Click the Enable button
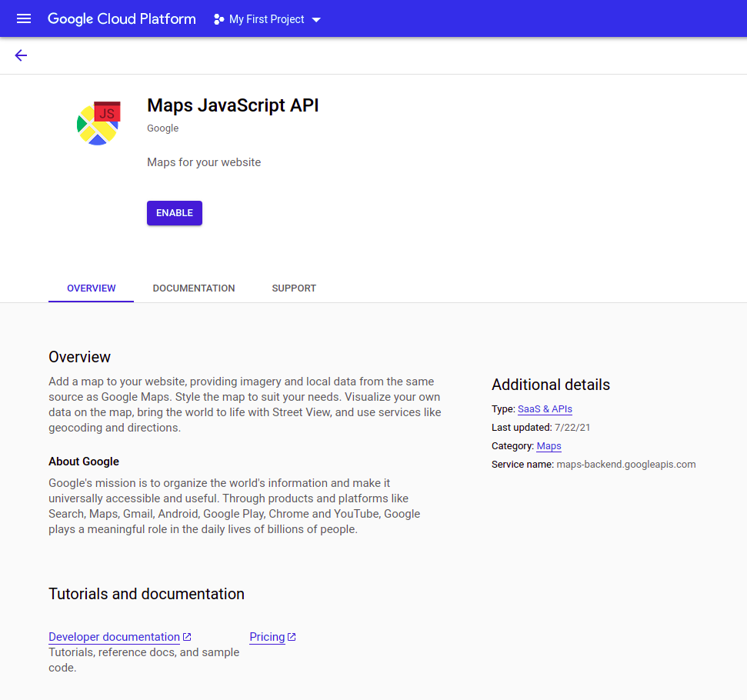This screenshot has width=747, height=700. coord(175,213)
